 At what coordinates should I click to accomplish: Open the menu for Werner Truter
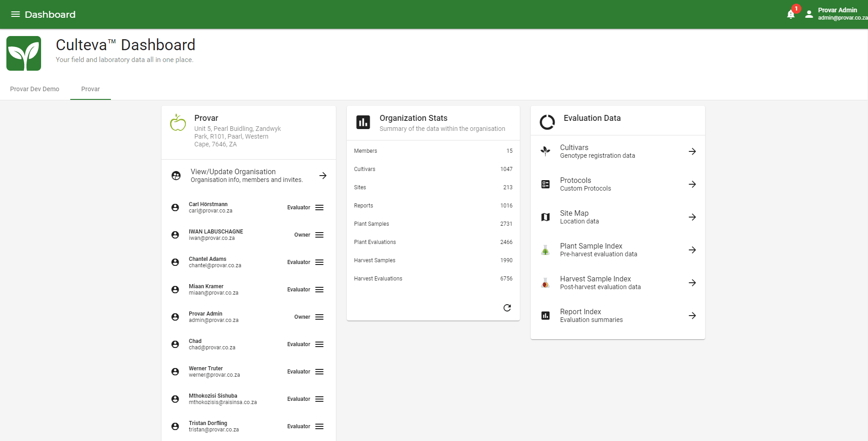pyautogui.click(x=319, y=372)
